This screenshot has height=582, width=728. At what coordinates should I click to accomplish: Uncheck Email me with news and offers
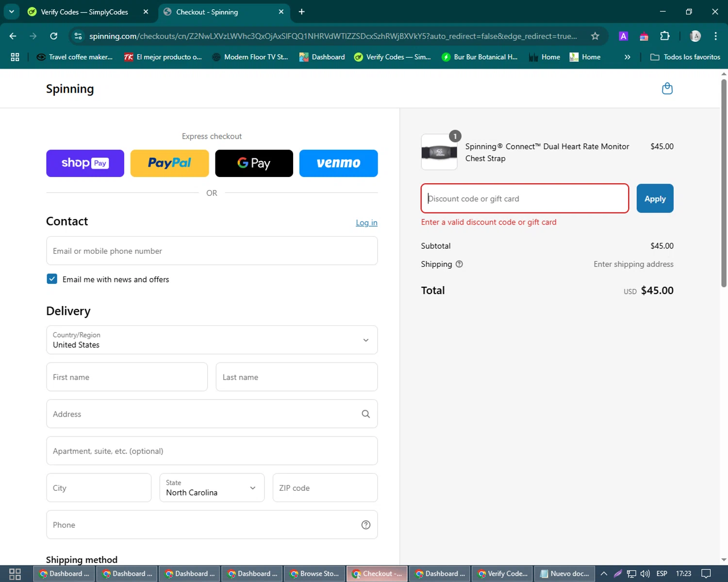pyautogui.click(x=52, y=279)
